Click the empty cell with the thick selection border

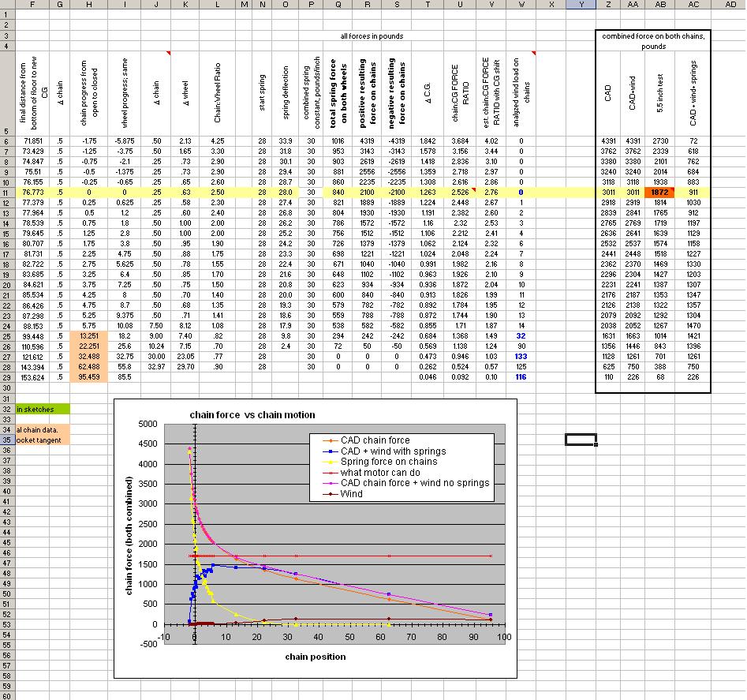coord(581,440)
